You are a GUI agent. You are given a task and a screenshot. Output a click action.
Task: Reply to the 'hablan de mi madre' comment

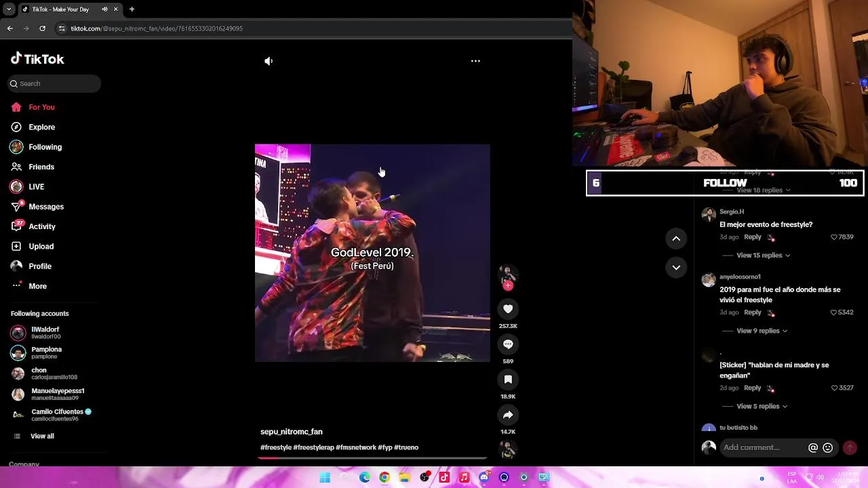753,388
